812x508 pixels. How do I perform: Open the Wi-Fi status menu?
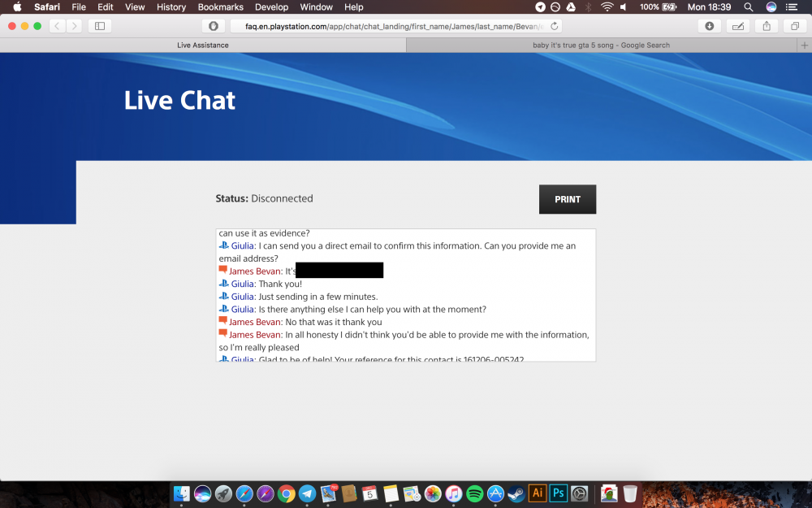coord(607,7)
